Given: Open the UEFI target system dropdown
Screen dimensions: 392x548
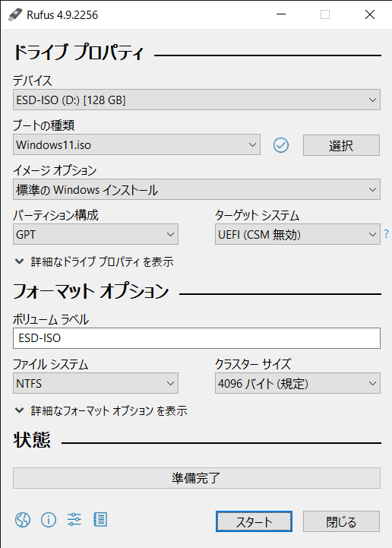Looking at the screenshot, I should click(298, 234).
